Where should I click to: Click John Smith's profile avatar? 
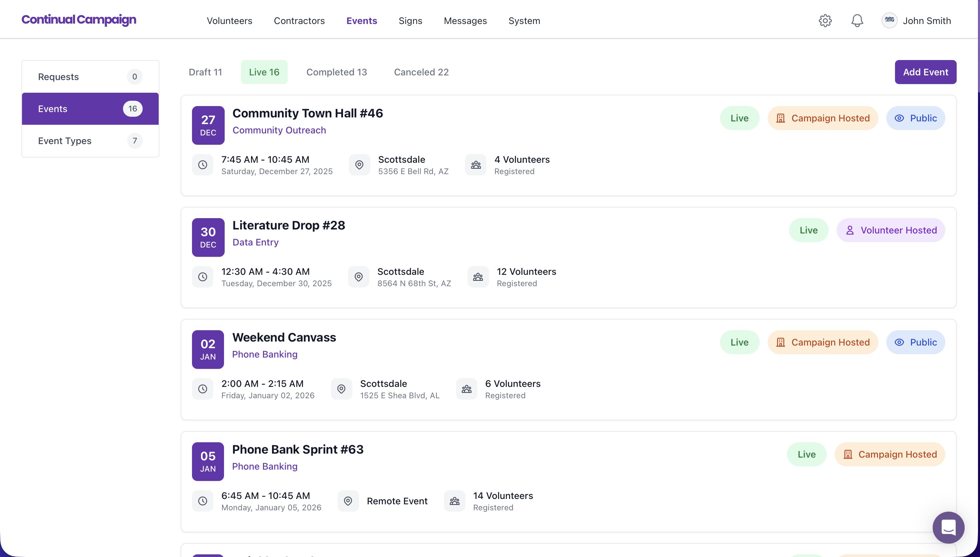click(x=889, y=21)
